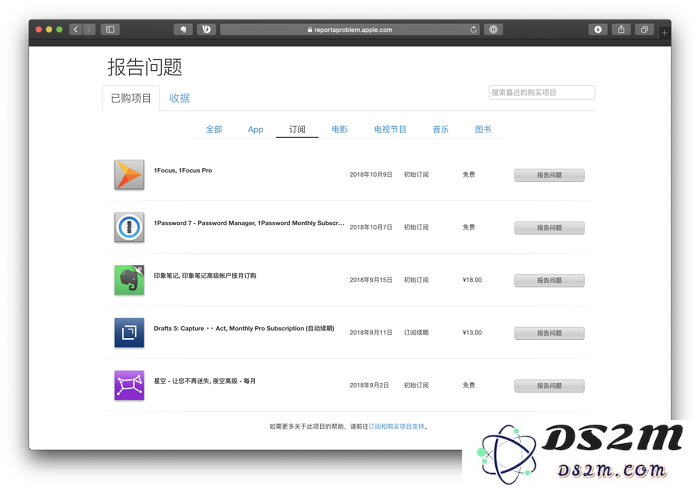Open the Evernote clipper extension icon

coord(183,29)
